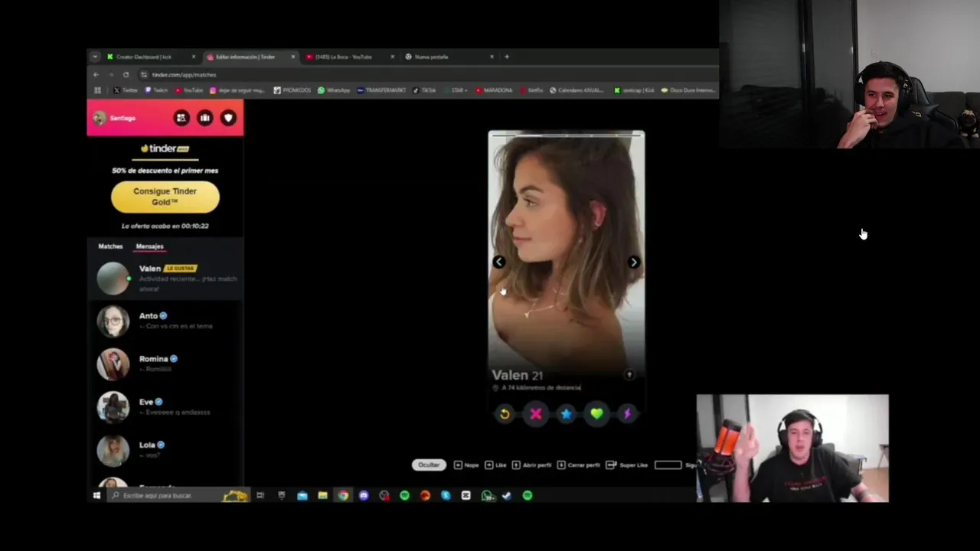Viewport: 980px width, 551px height.
Task: Click Consigue Tinder Gold button
Action: pyautogui.click(x=165, y=197)
